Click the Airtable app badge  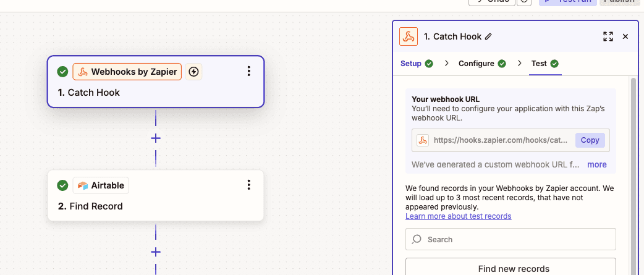(101, 185)
